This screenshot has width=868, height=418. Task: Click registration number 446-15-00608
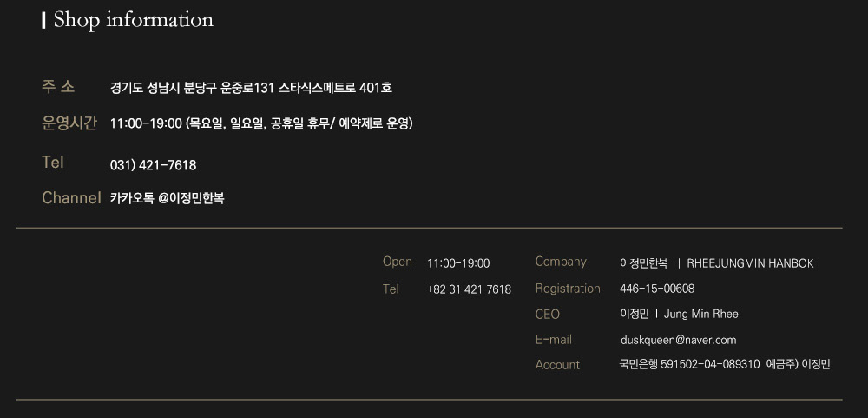[x=656, y=289]
